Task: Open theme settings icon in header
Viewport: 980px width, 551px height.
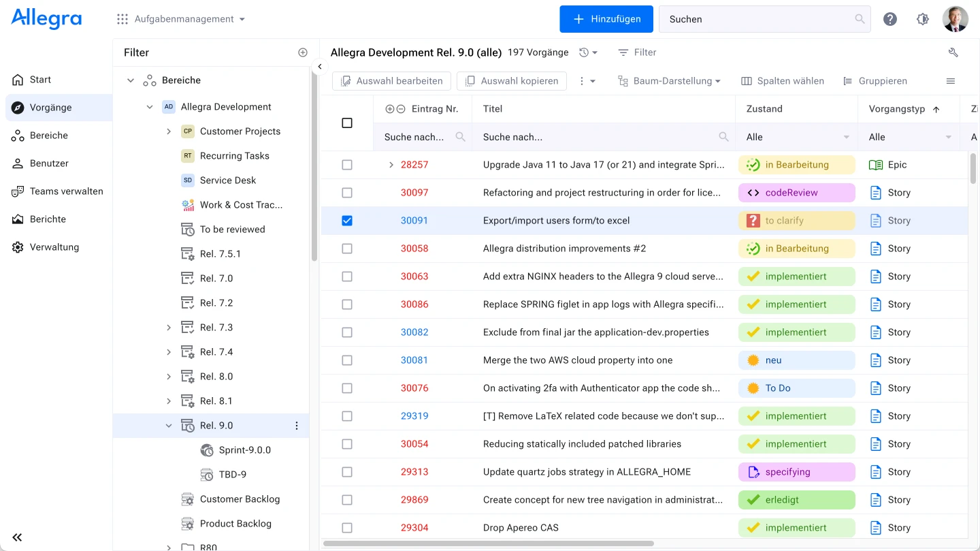Action: [923, 19]
